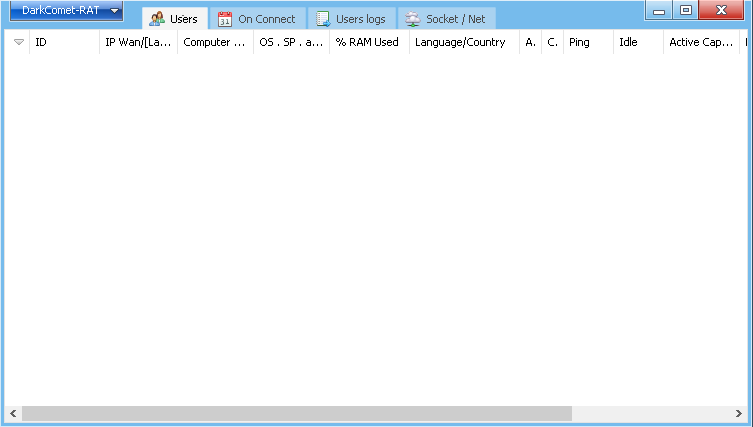This screenshot has width=753, height=427.
Task: Click the horizontal scrollbar left arrow
Action: (13, 413)
